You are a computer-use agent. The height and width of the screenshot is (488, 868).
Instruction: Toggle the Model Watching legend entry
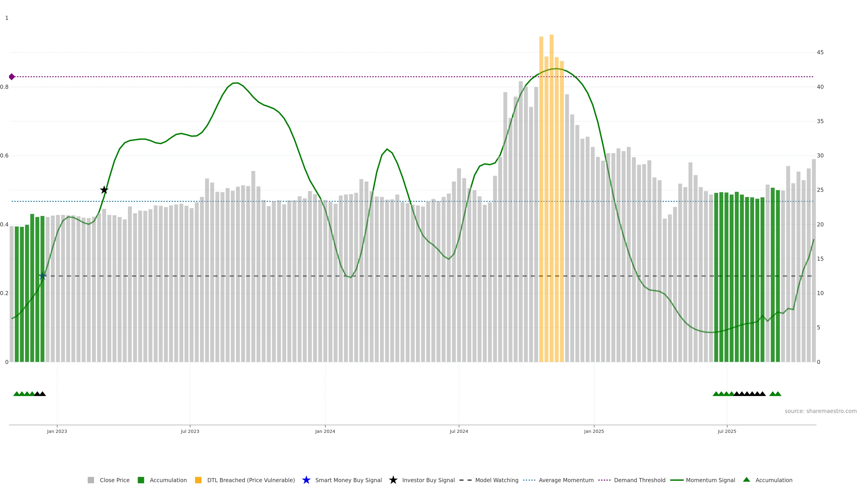click(496, 480)
